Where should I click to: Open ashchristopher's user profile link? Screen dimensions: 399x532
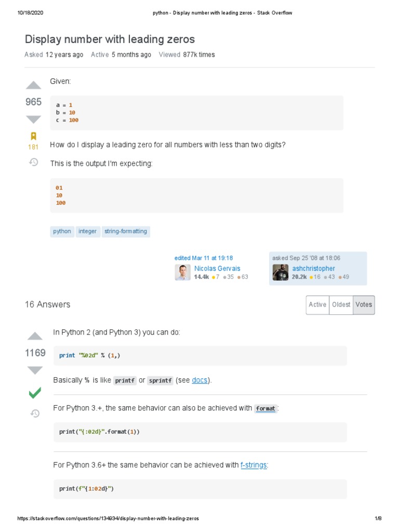pos(313,269)
